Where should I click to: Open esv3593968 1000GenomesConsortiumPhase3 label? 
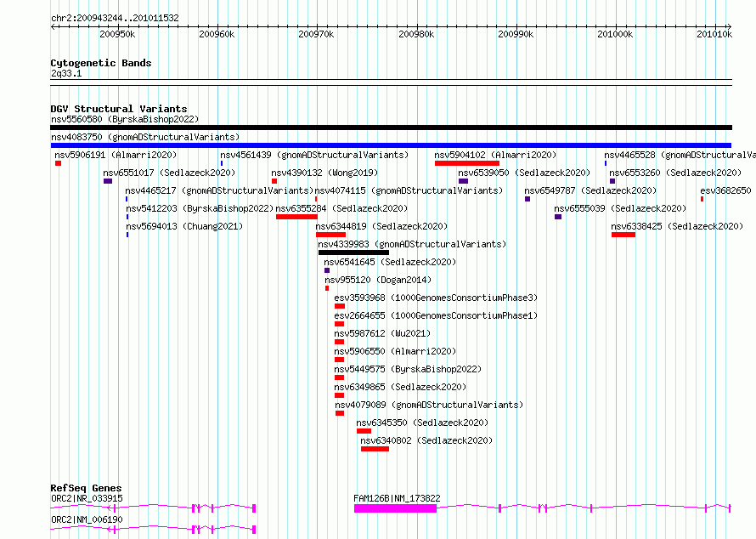[436, 298]
